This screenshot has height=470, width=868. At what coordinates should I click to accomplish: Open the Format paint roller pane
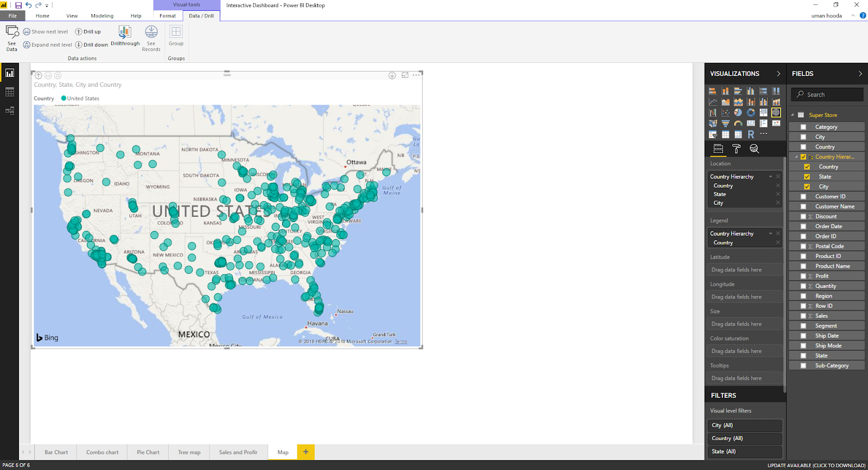click(x=736, y=149)
